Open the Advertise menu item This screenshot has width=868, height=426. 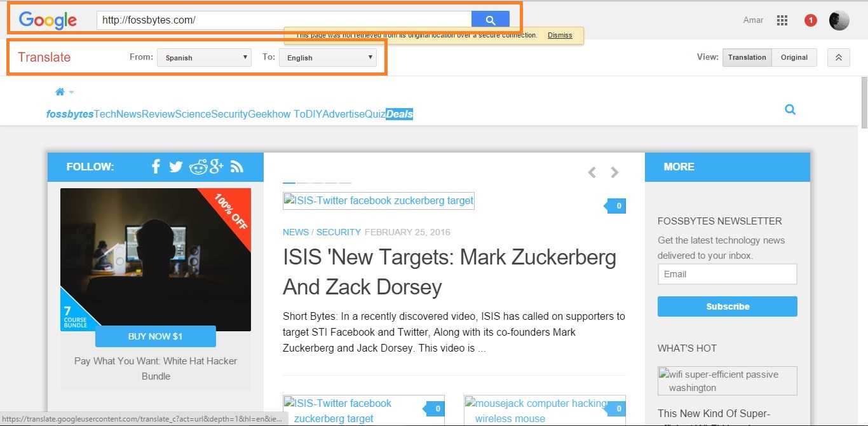(343, 114)
